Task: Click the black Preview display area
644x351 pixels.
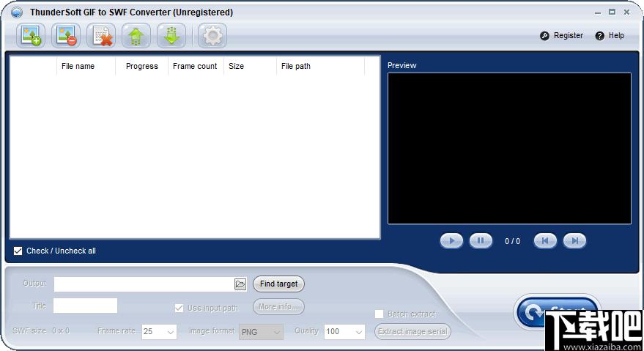Action: 509,148
